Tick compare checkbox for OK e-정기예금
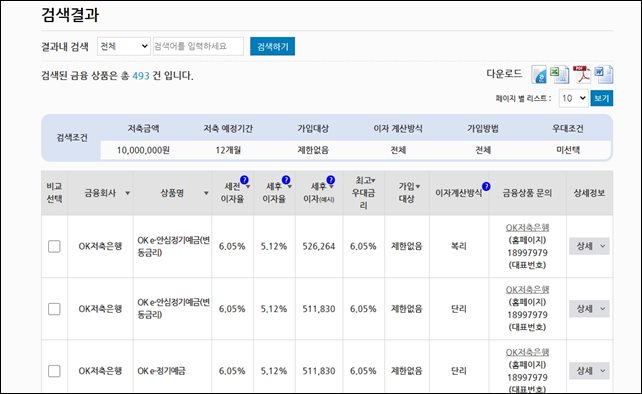 point(54,371)
